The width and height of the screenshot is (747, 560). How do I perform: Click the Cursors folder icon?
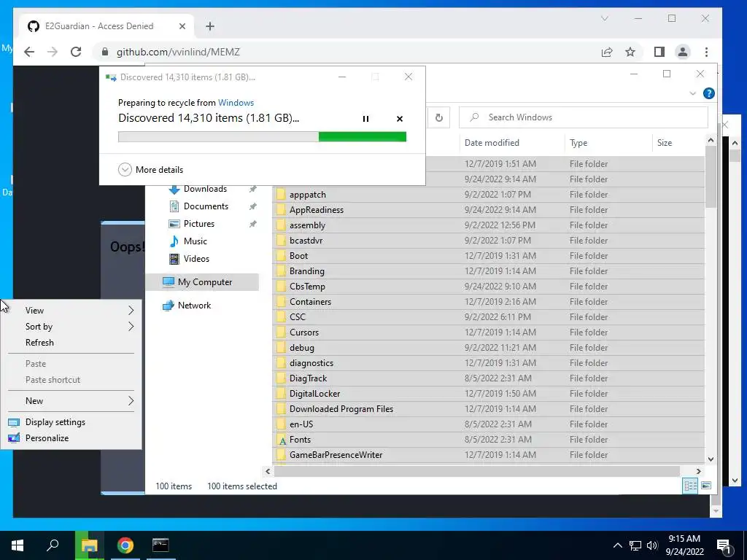point(281,332)
